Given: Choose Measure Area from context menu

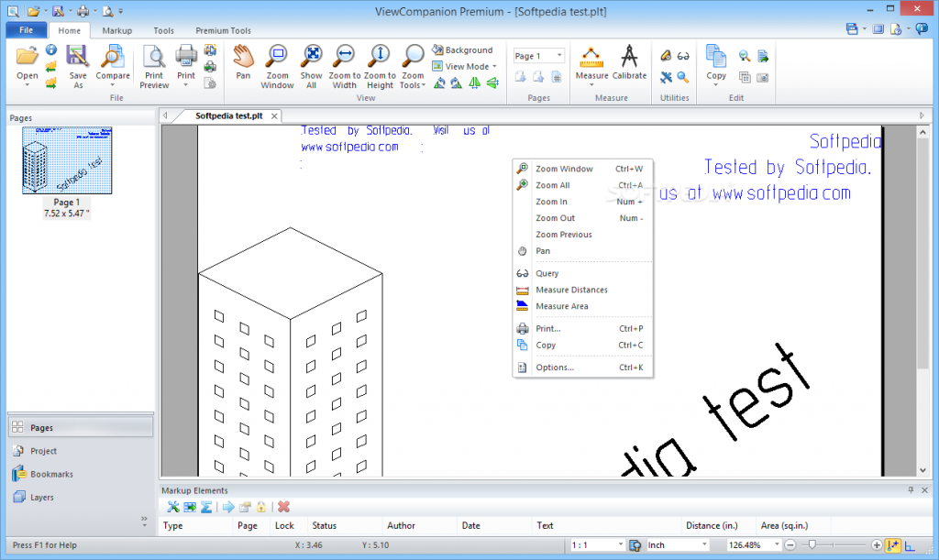Looking at the screenshot, I should click(x=561, y=306).
